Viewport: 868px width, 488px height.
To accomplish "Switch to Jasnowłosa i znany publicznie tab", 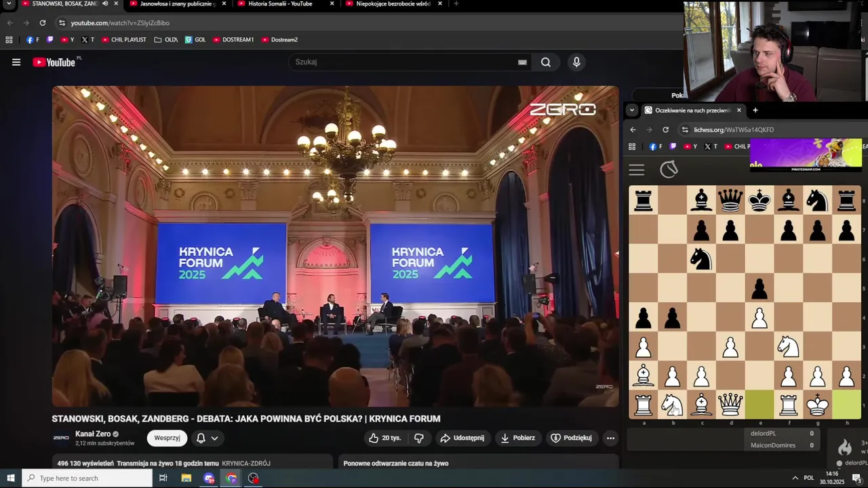I will coord(178,4).
